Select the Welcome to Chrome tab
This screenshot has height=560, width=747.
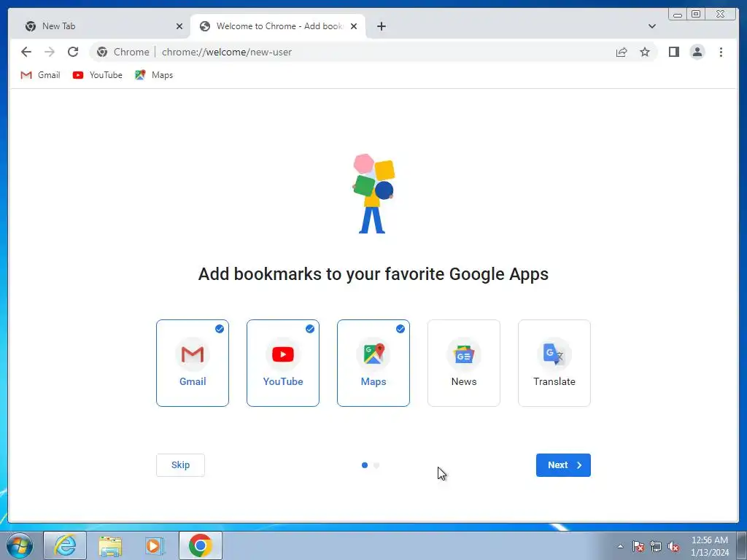pyautogui.click(x=278, y=26)
